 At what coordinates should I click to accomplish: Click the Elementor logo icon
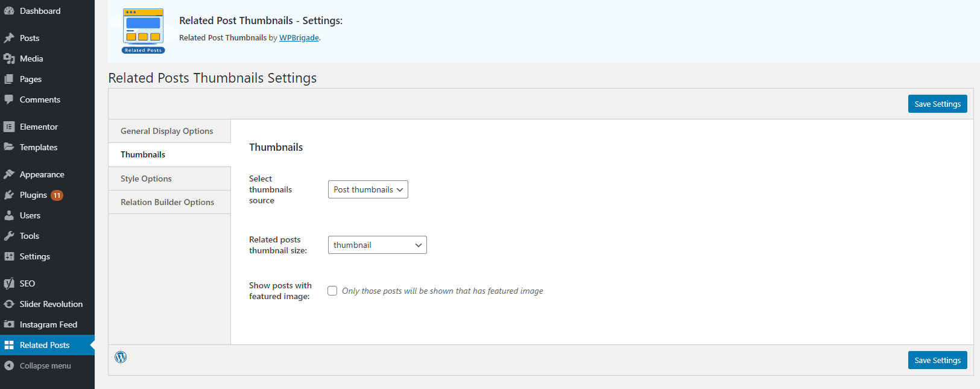coord(9,127)
